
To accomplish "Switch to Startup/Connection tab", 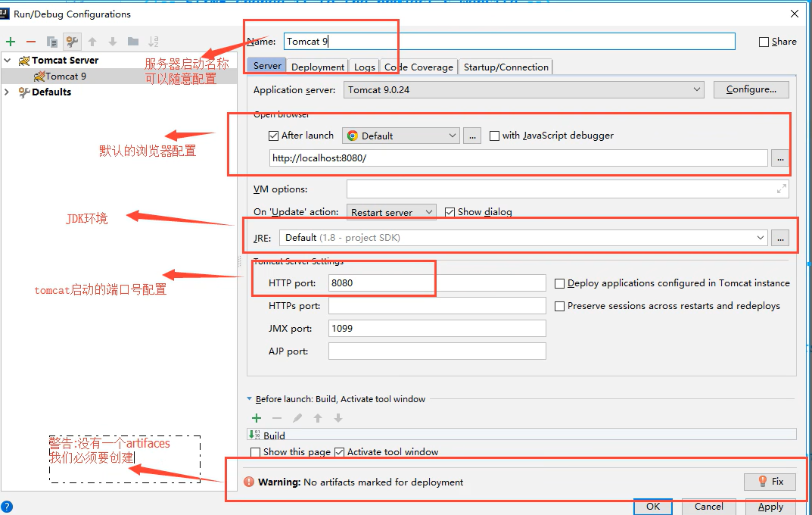I will 506,67.
